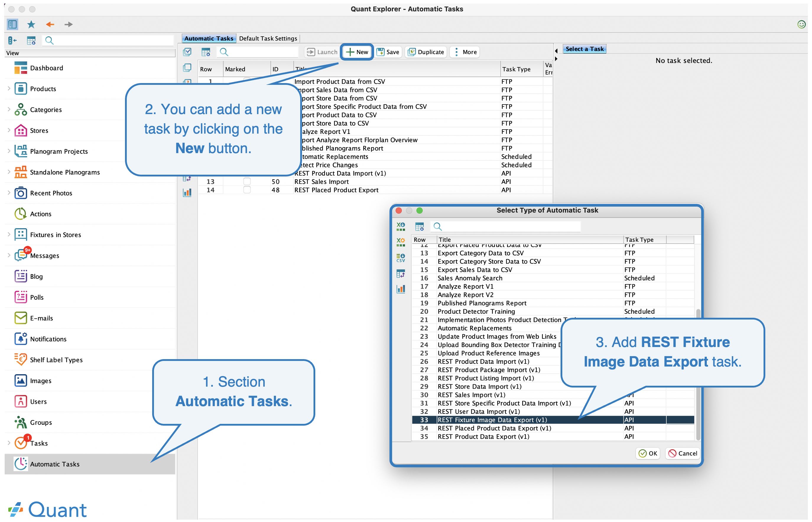
Task: Expand the Stores tree node
Action: 9,130
